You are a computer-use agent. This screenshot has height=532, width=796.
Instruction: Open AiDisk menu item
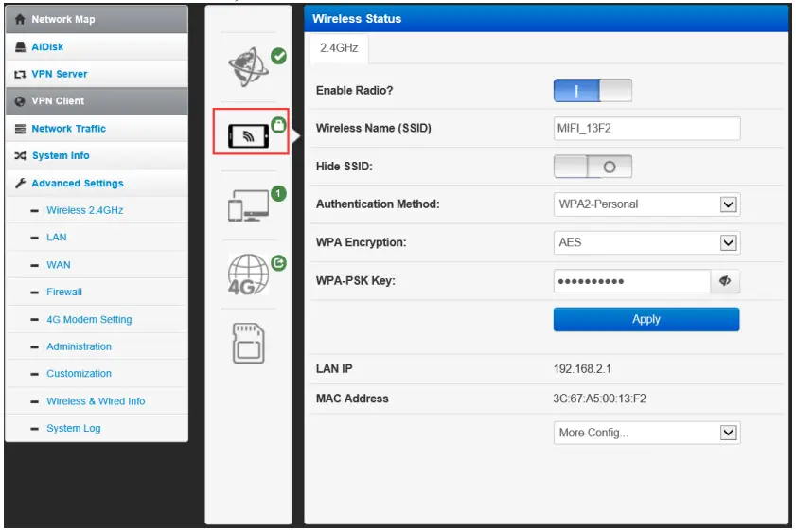coord(97,46)
